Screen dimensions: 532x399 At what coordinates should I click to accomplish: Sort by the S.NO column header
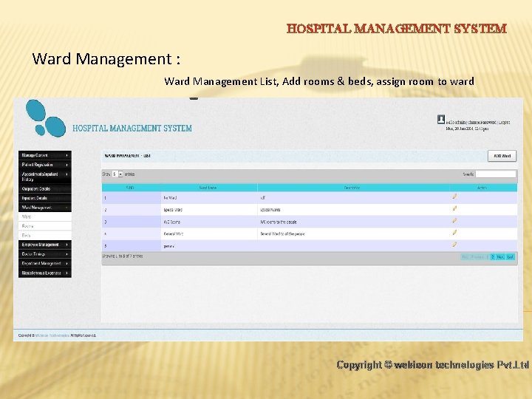[x=132, y=188]
